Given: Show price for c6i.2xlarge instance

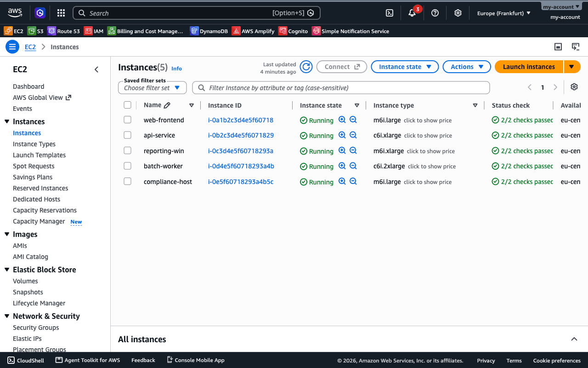Looking at the screenshot, I should 432,167.
